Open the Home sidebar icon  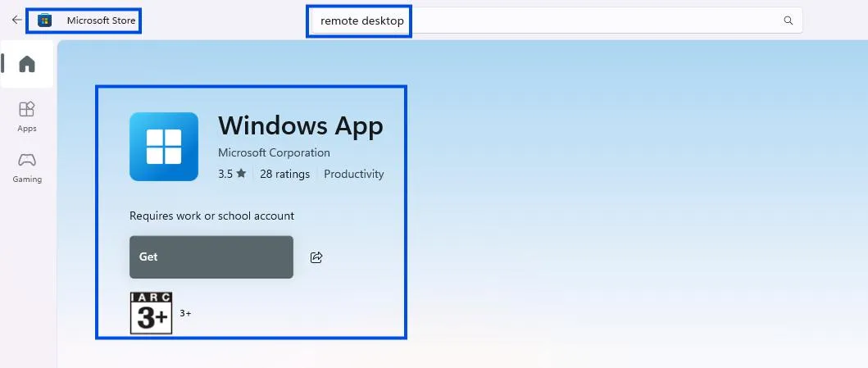click(x=26, y=64)
